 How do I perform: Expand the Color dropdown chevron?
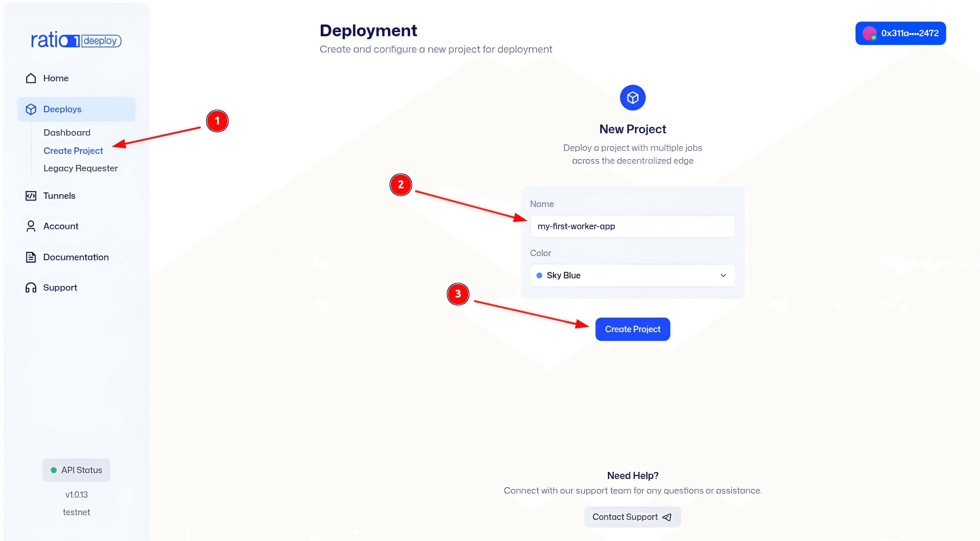pyautogui.click(x=723, y=275)
